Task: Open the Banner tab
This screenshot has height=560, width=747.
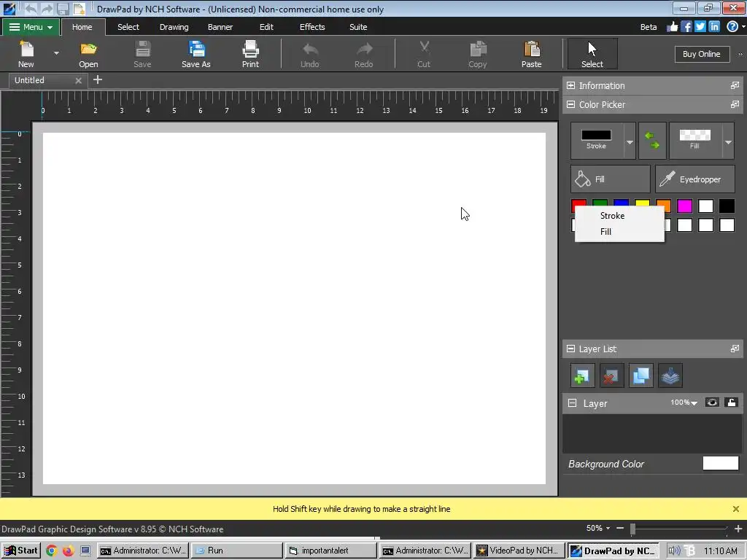Action: click(x=220, y=27)
